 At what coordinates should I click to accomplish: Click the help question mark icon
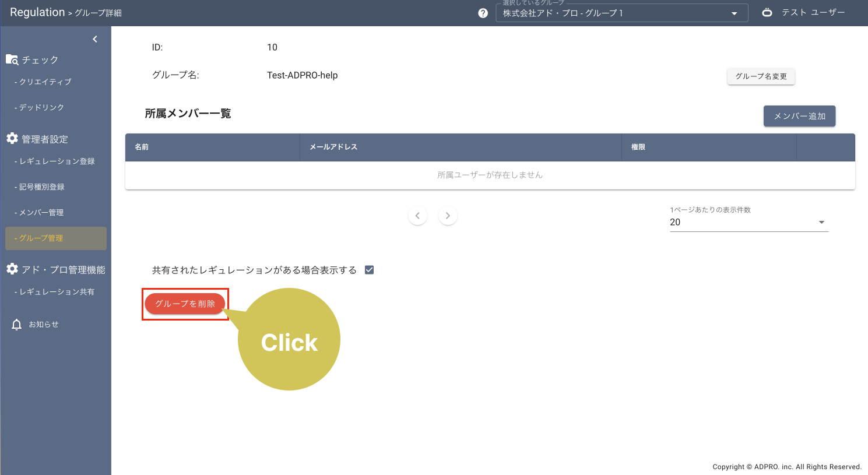point(483,13)
